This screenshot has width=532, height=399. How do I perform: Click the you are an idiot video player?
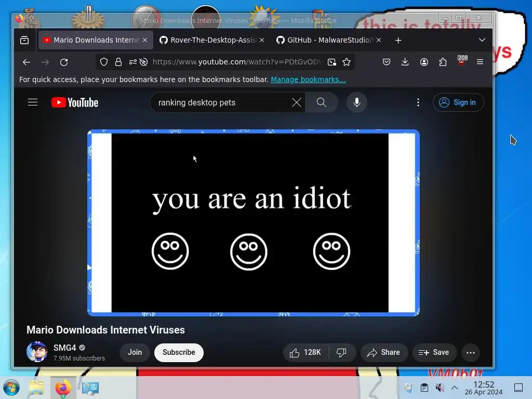click(x=254, y=223)
